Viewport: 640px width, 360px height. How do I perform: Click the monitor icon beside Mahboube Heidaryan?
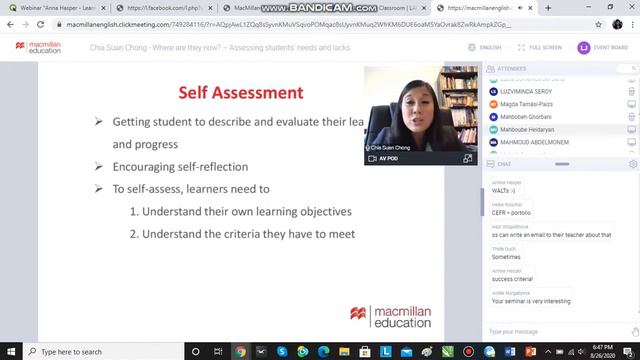631,129
